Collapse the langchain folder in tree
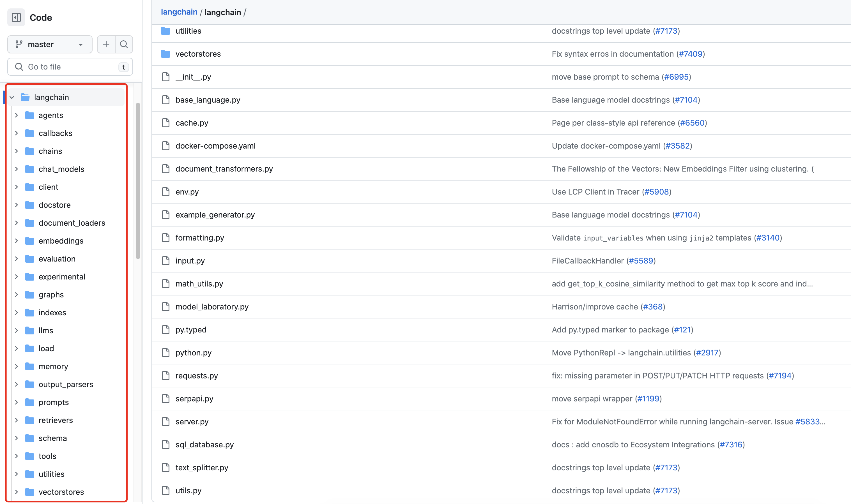Screen dimensions: 851x504 12,98
